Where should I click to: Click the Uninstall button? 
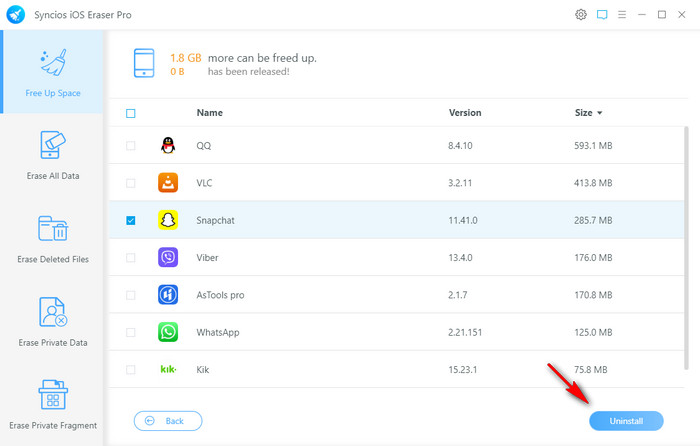pyautogui.click(x=626, y=421)
